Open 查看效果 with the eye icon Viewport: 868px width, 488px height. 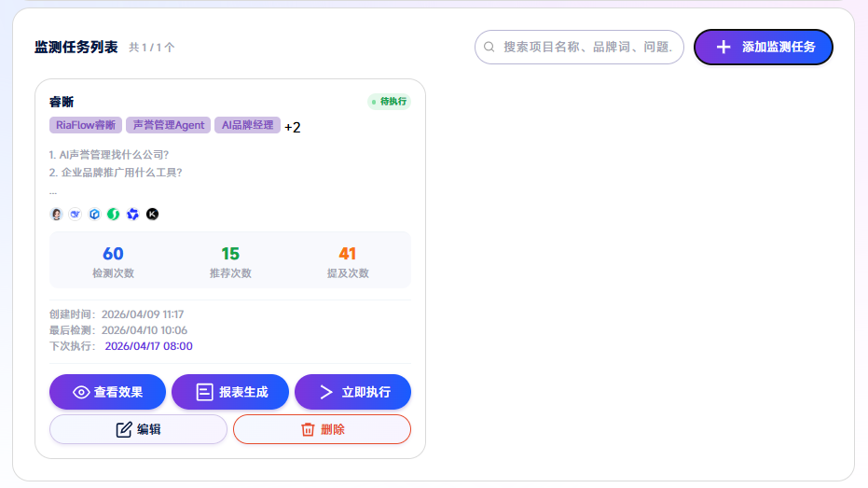107,392
